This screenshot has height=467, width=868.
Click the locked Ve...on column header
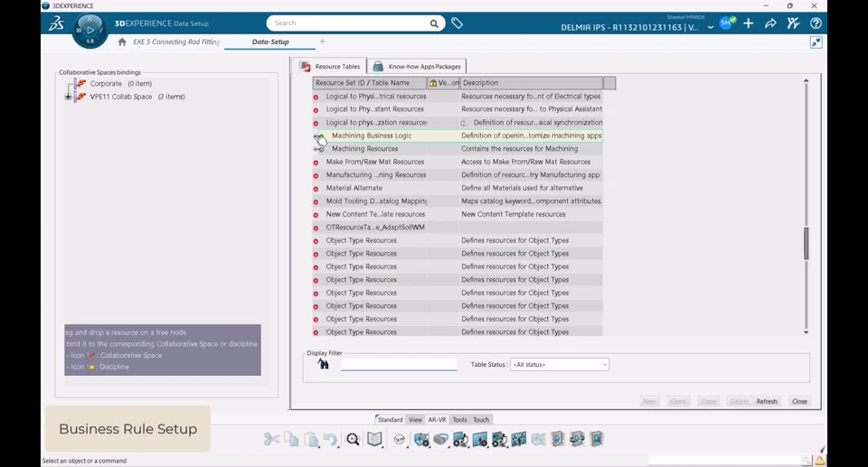443,83
